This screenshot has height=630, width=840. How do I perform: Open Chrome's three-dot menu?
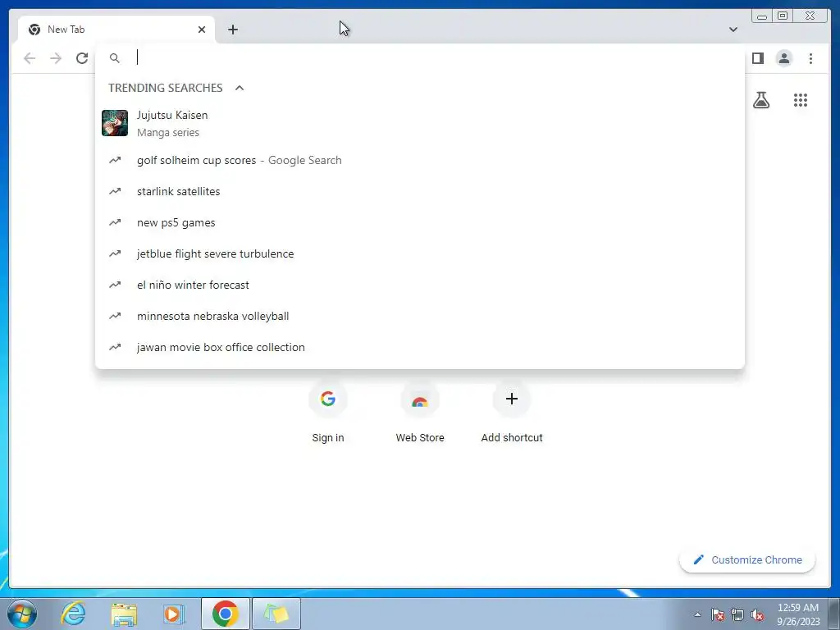pyautogui.click(x=810, y=58)
